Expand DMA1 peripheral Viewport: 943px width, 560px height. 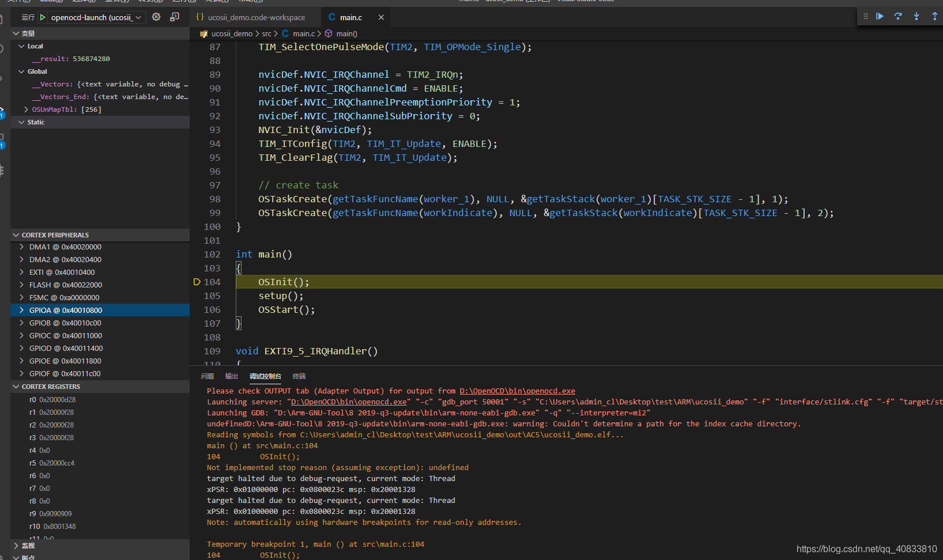[22, 247]
